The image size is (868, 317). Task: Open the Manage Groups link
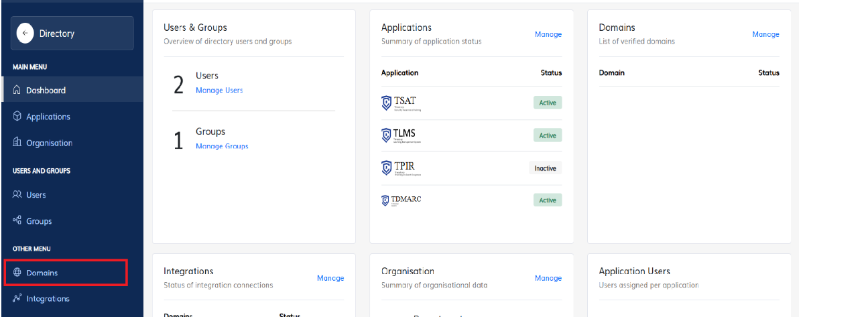[x=222, y=146]
